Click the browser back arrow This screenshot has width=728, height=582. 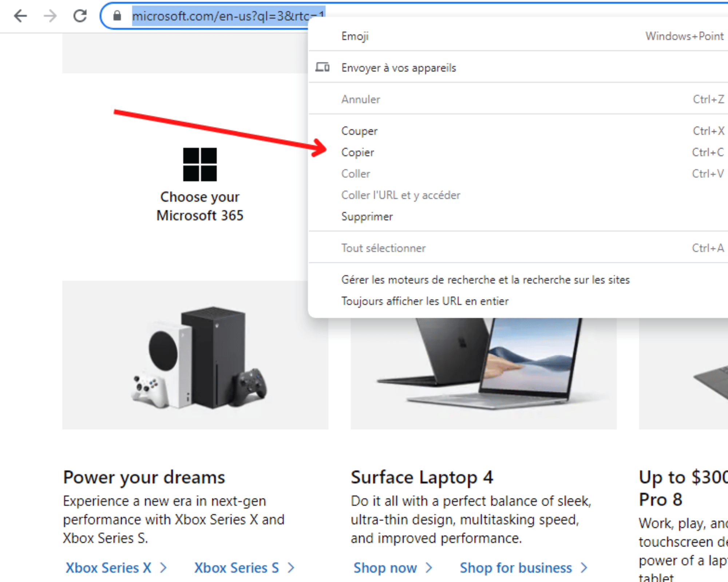click(x=20, y=16)
